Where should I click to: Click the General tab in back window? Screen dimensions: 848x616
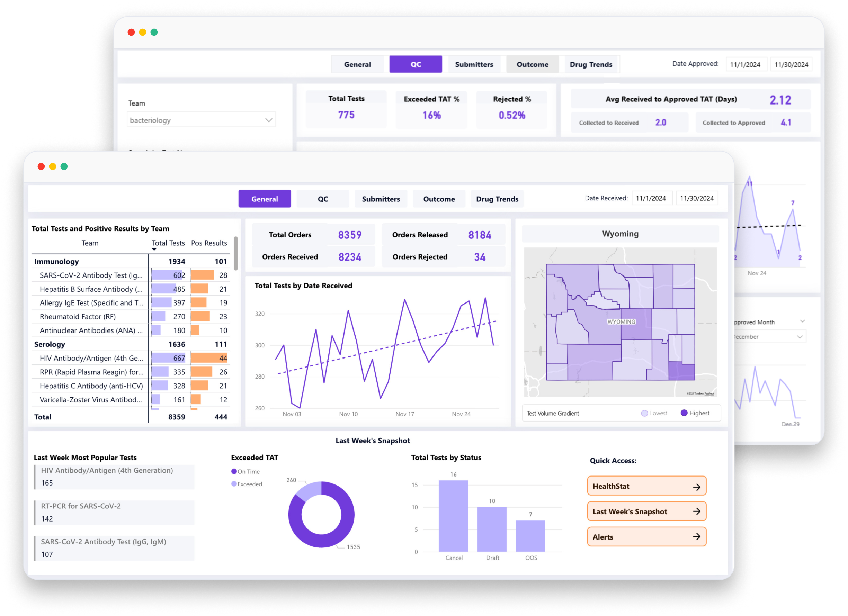coord(357,64)
